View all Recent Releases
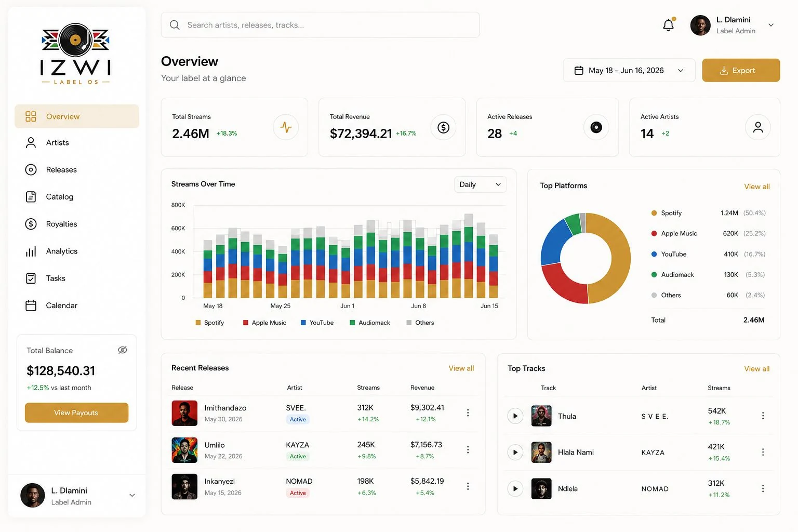798x532 pixels. [461, 368]
